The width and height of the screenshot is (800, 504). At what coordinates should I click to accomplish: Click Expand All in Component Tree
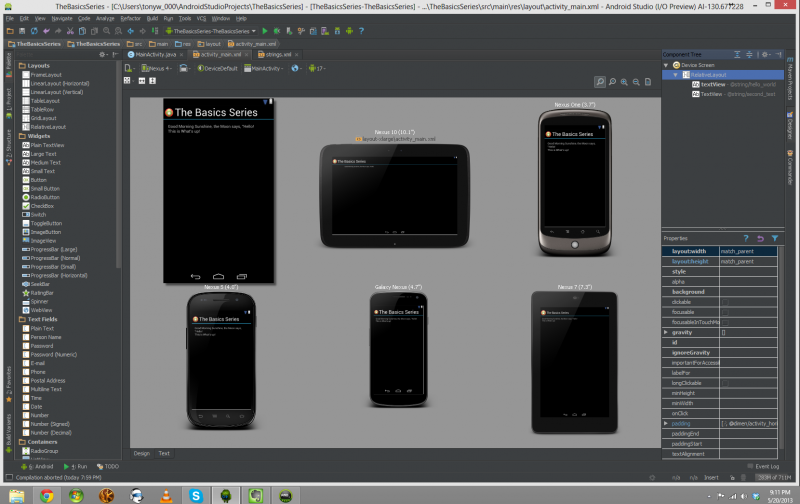pyautogui.click(x=737, y=54)
